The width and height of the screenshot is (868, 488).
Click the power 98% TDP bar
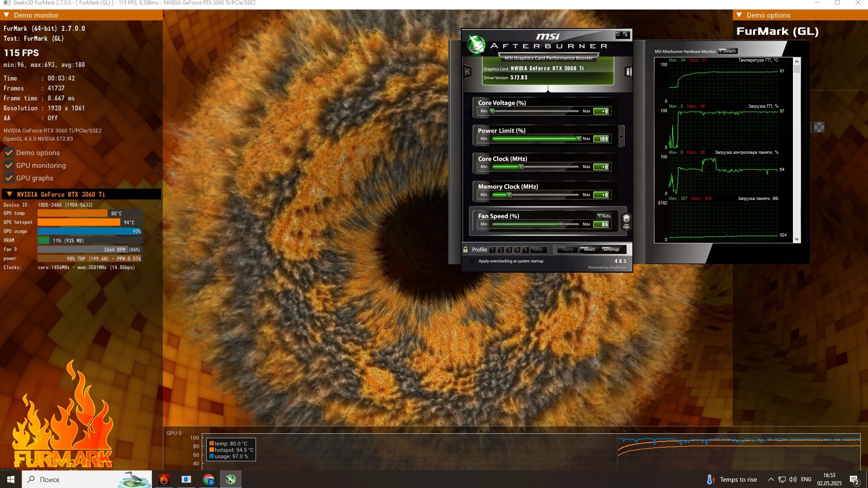(x=90, y=259)
